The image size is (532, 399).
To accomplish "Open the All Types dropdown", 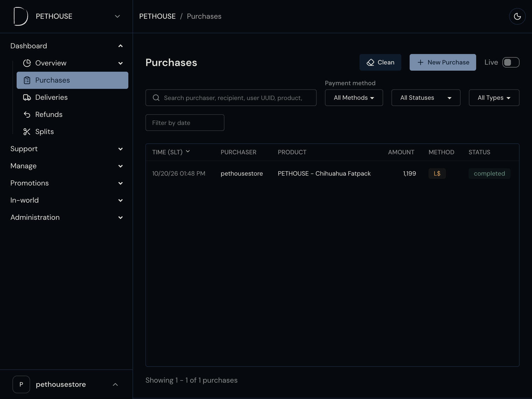I will (494, 98).
